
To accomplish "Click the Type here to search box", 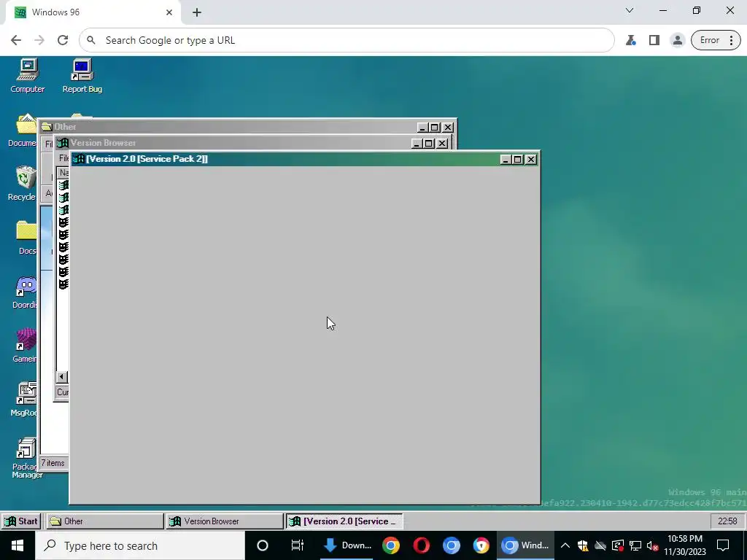I will (x=139, y=545).
